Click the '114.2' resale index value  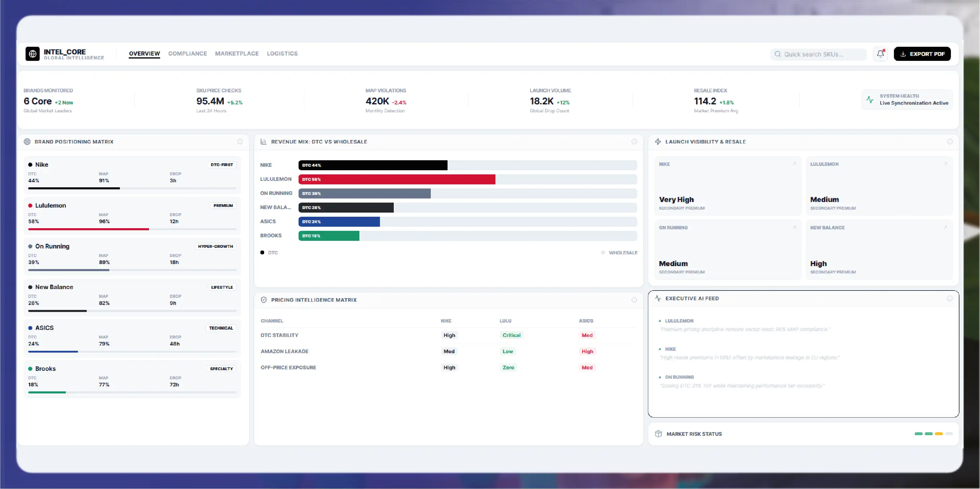[x=705, y=101]
